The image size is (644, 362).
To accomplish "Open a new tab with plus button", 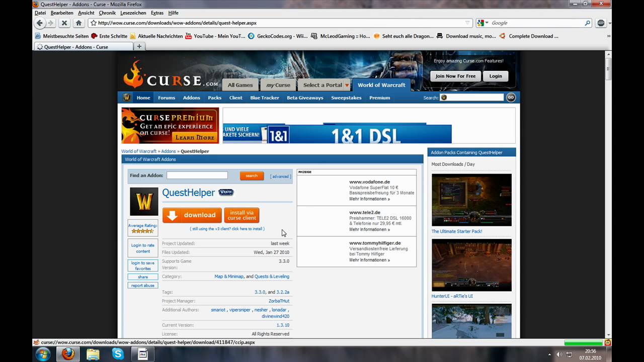I will (x=139, y=47).
